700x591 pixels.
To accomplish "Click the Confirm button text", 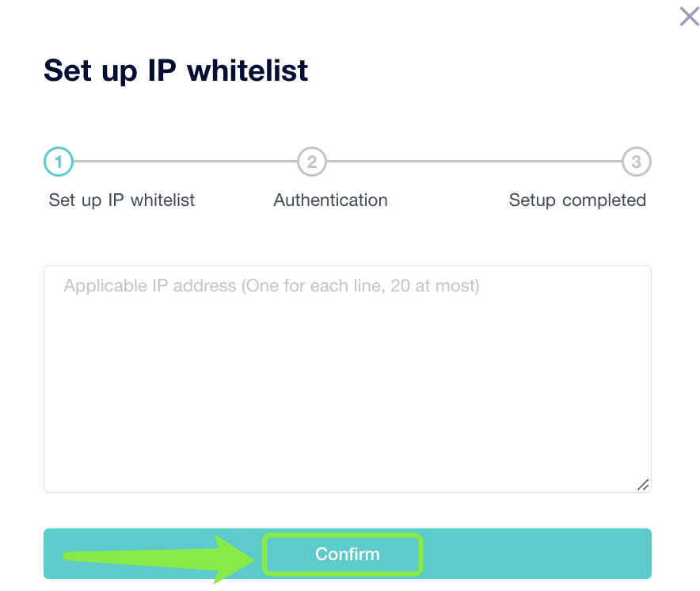I will 347,555.
